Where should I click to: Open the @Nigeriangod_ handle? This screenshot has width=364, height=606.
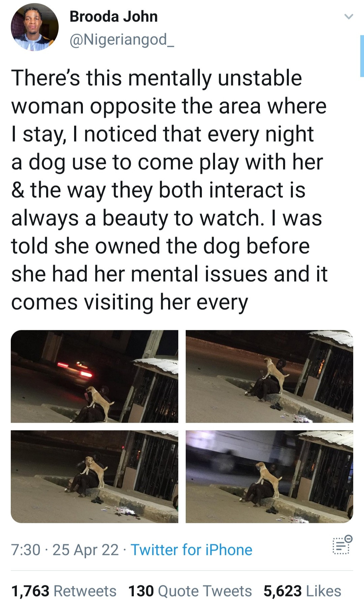coord(122,39)
